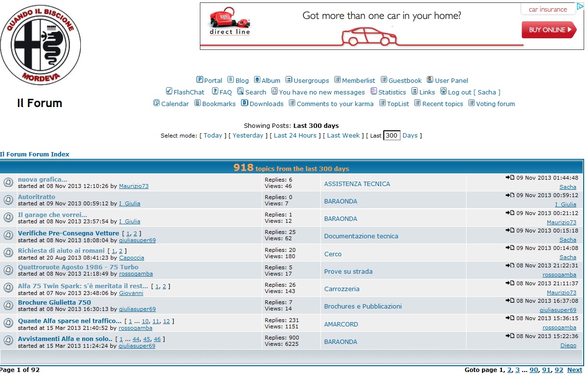The width and height of the screenshot is (588, 387).
Task: Click the Next page link
Action: click(574, 370)
